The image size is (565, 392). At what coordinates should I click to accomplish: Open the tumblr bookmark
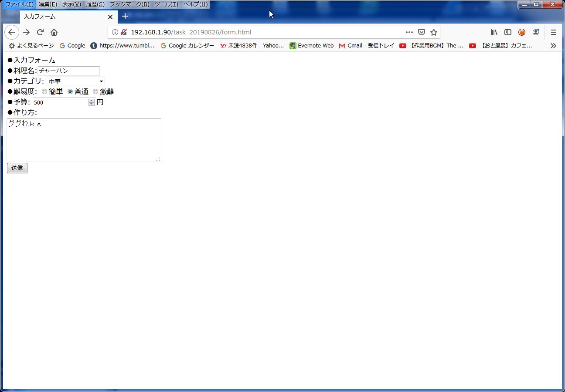click(123, 46)
